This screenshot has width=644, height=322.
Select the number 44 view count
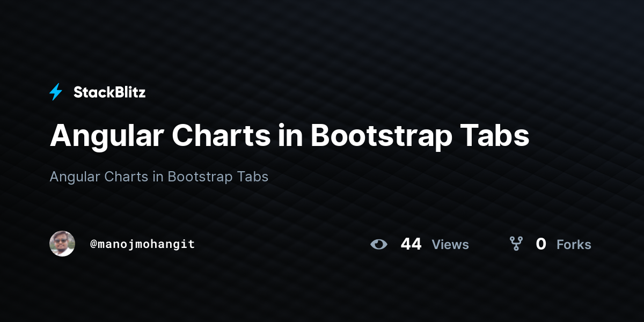point(411,244)
